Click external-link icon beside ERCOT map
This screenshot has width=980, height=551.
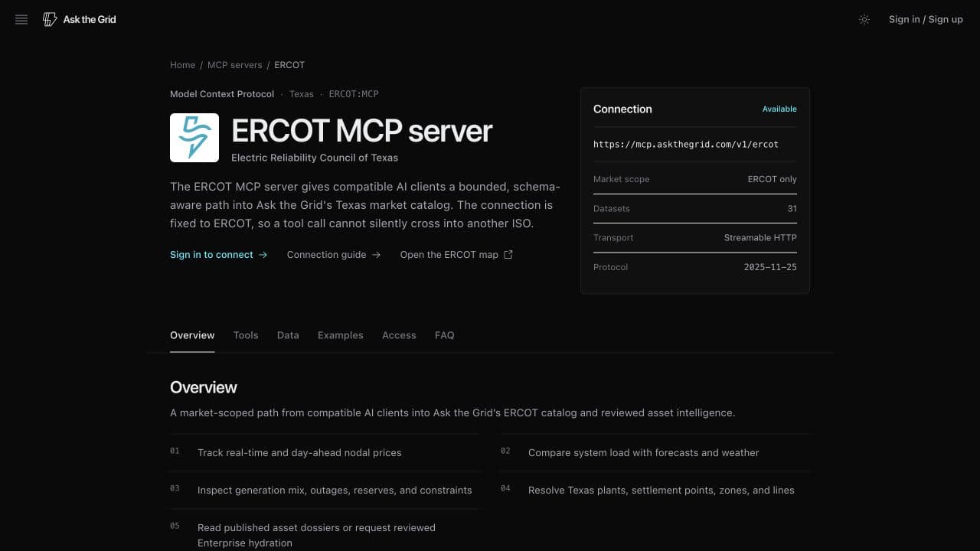click(508, 255)
